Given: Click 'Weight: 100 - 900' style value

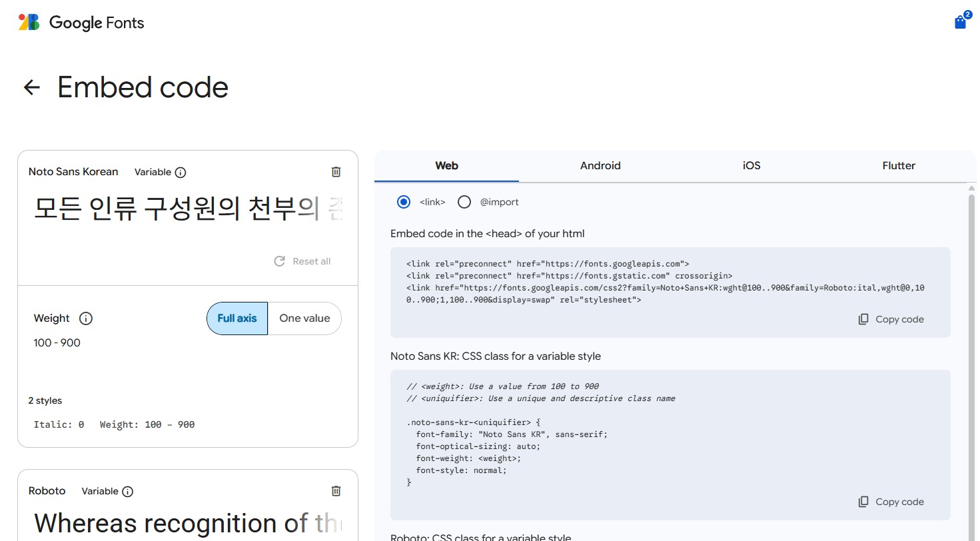Looking at the screenshot, I should 147,424.
